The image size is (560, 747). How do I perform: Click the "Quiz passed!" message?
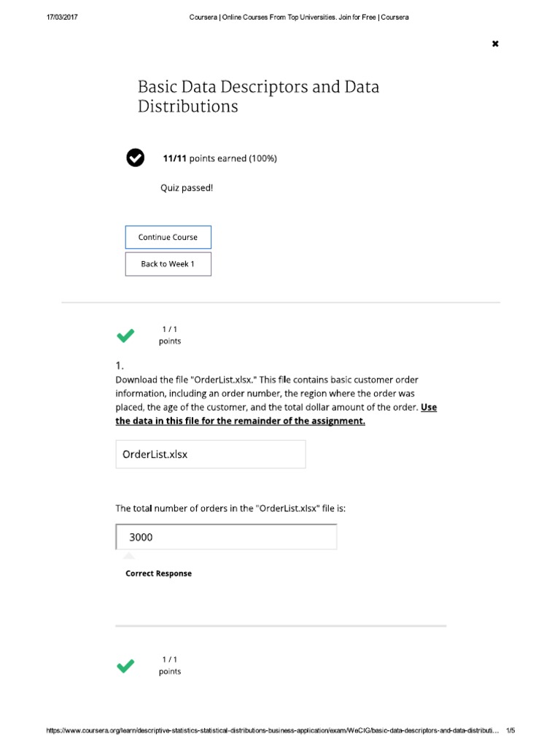pyautogui.click(x=187, y=187)
